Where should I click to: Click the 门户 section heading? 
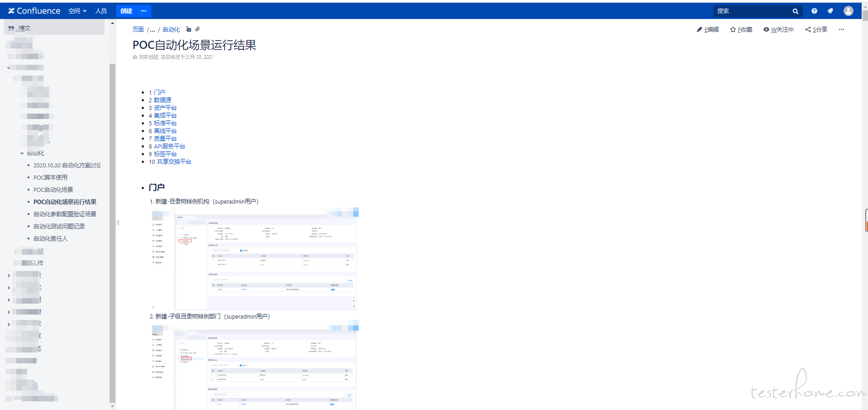point(157,187)
